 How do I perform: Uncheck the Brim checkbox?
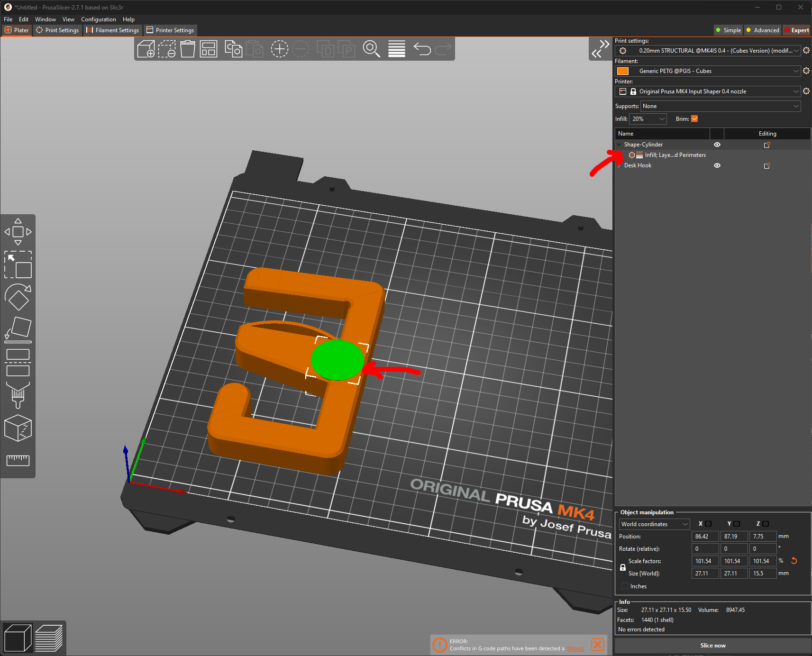[694, 119]
